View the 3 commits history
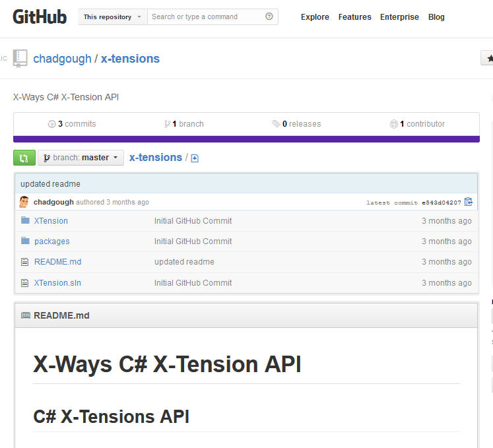Viewport: 493px width, 448px height. click(72, 124)
